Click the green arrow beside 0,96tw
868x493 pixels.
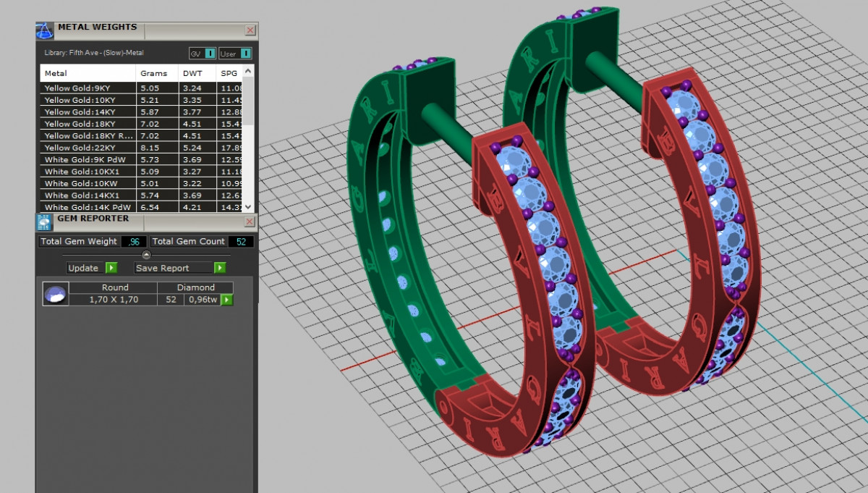[227, 300]
